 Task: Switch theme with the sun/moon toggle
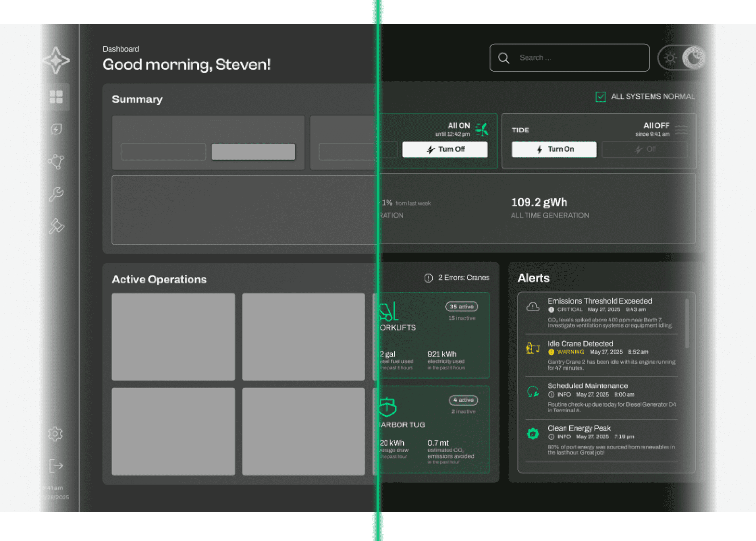tap(681, 58)
